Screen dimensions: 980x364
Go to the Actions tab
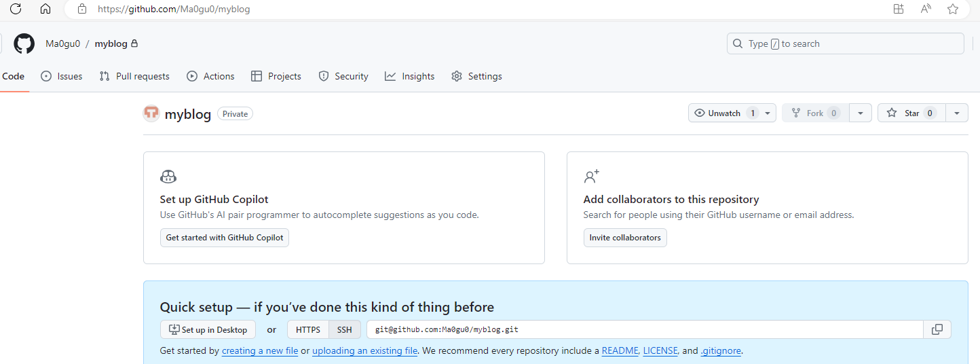210,76
